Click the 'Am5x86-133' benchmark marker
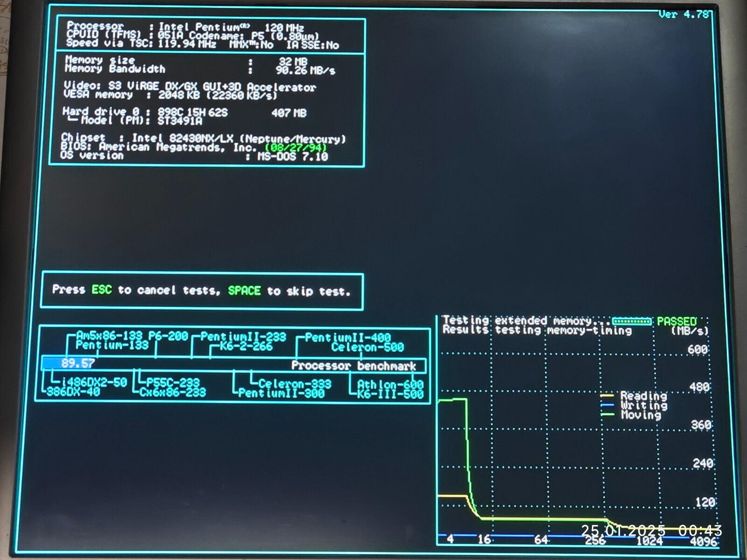 coord(109,336)
